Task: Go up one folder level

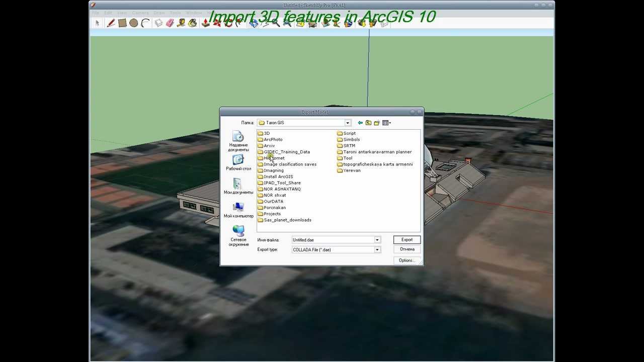Action: (368, 123)
